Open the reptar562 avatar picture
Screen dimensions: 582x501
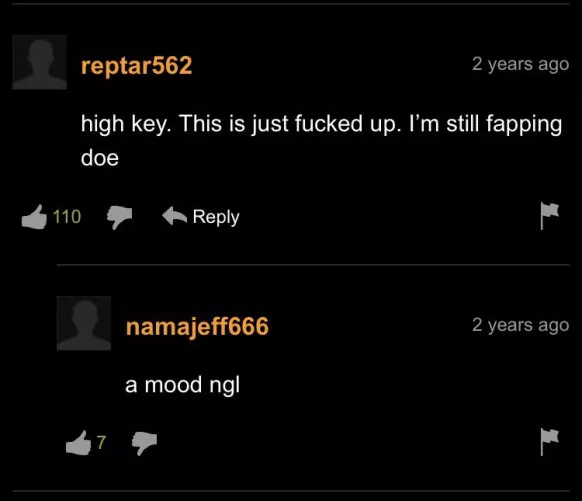point(39,62)
